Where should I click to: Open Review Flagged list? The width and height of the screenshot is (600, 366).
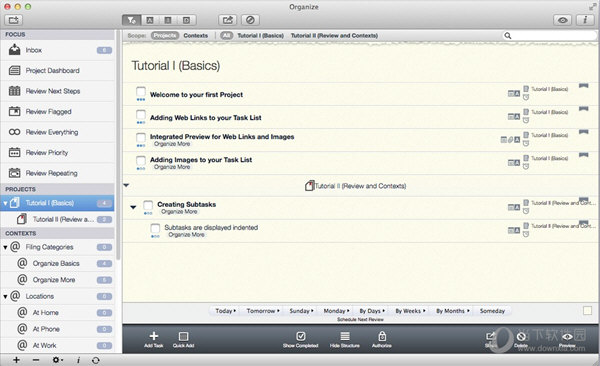[x=57, y=111]
